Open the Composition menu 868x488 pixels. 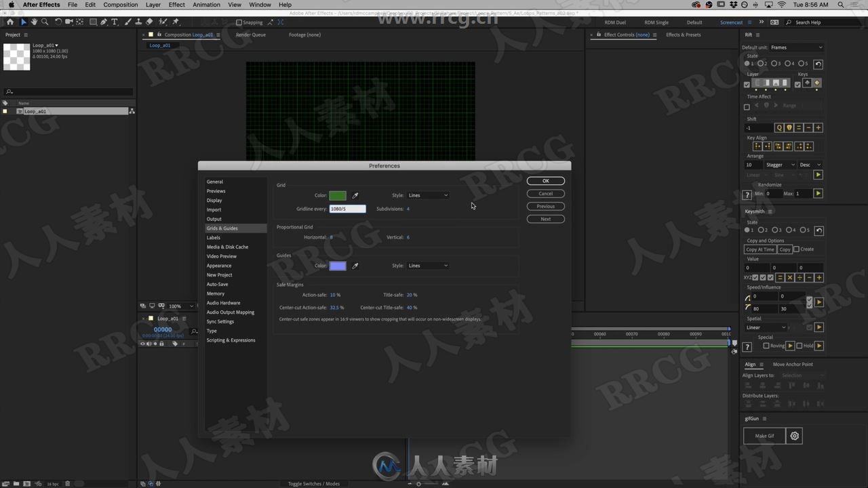tap(120, 5)
